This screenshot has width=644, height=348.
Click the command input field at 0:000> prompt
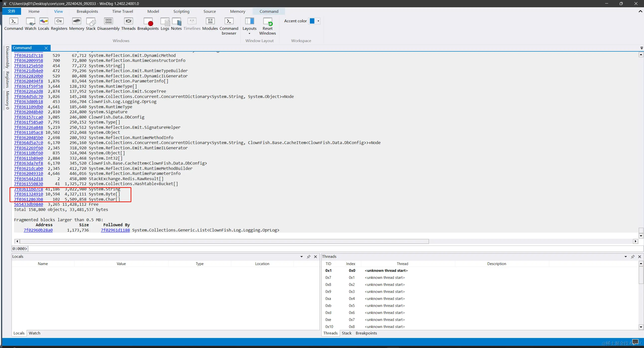[x=326, y=249]
